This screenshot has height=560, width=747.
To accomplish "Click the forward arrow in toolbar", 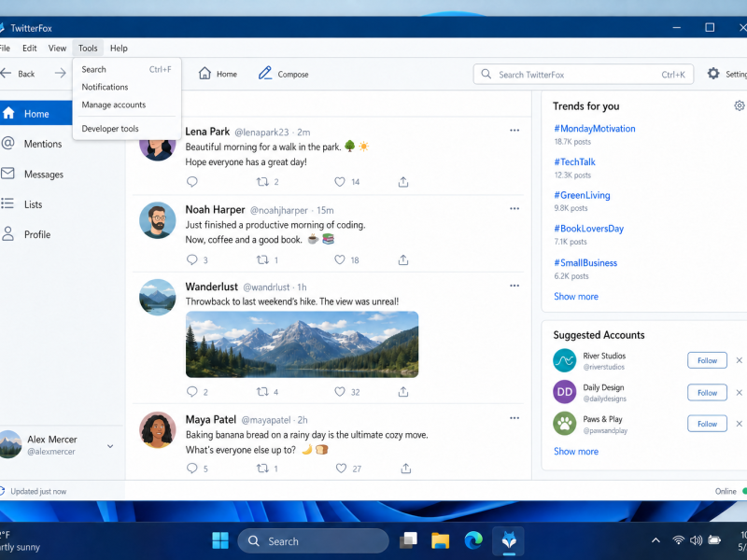I will tap(60, 74).
